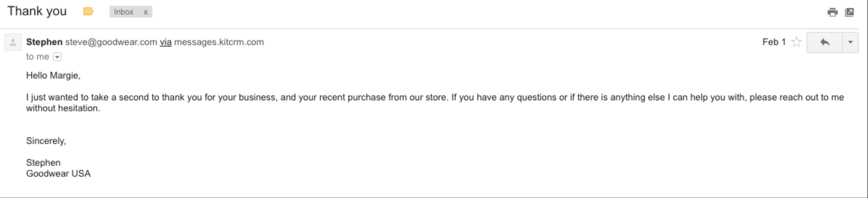Click the "Thank you" subject line

37,11
